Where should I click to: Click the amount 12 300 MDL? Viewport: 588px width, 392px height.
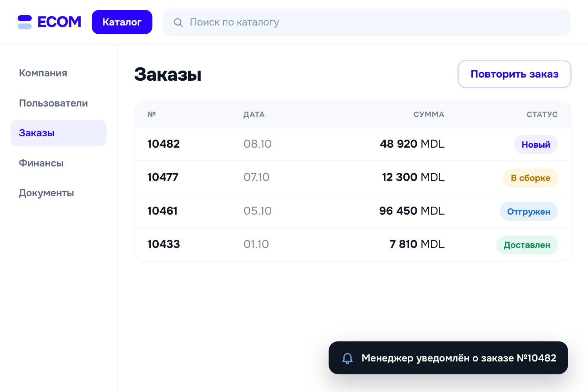pos(413,177)
